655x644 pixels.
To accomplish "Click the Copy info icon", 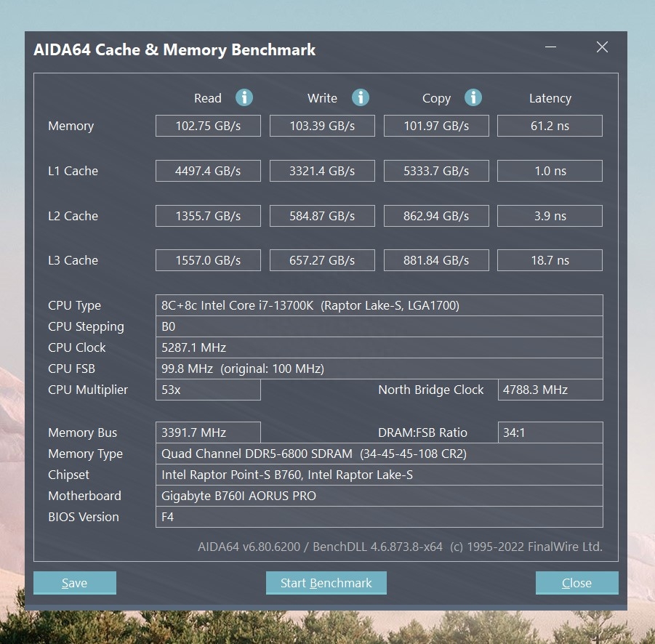I will click(473, 97).
